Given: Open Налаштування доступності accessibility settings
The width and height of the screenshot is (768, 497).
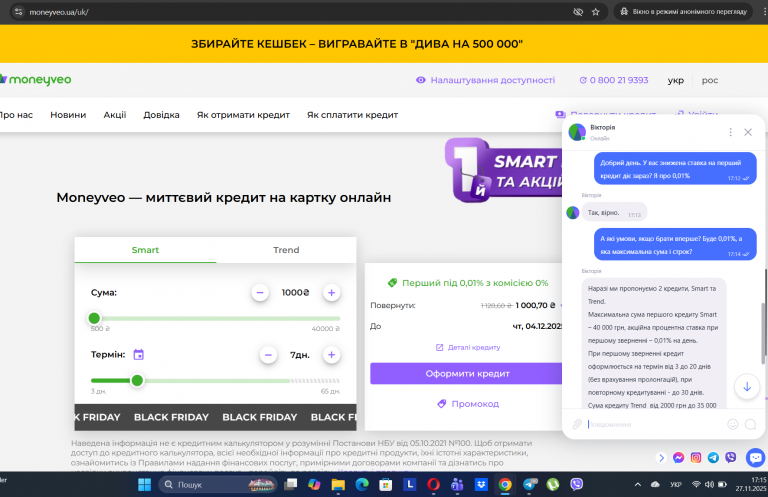Looking at the screenshot, I should pyautogui.click(x=485, y=80).
